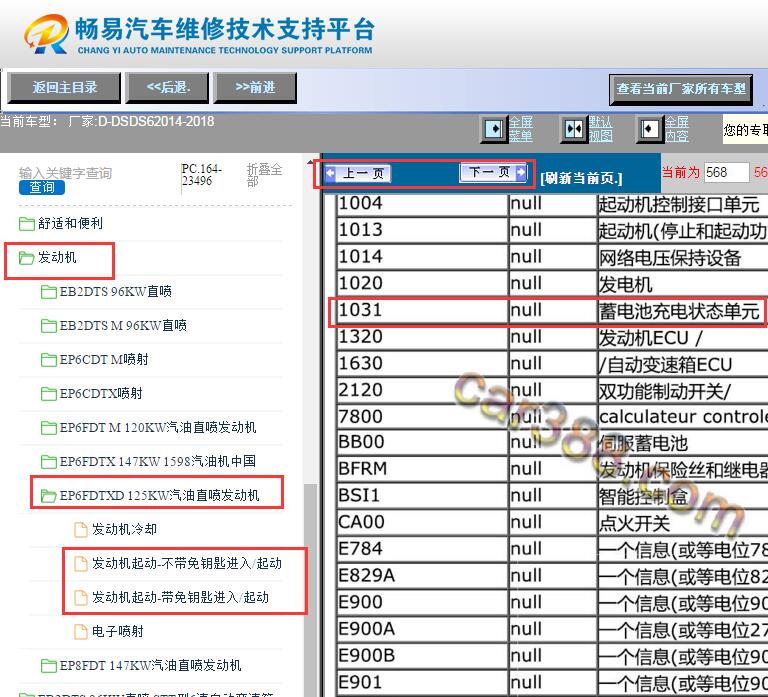This screenshot has width=768, height=697.
Task: Click page icon of 发动机起动-不带免钥匙进入/起动
Action: pyautogui.click(x=80, y=564)
